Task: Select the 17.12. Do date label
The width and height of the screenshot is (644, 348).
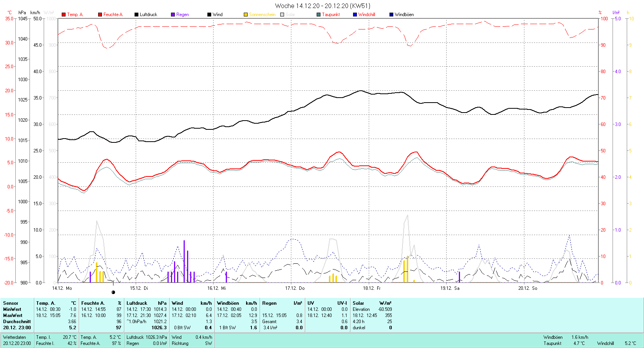Action: 295,288
